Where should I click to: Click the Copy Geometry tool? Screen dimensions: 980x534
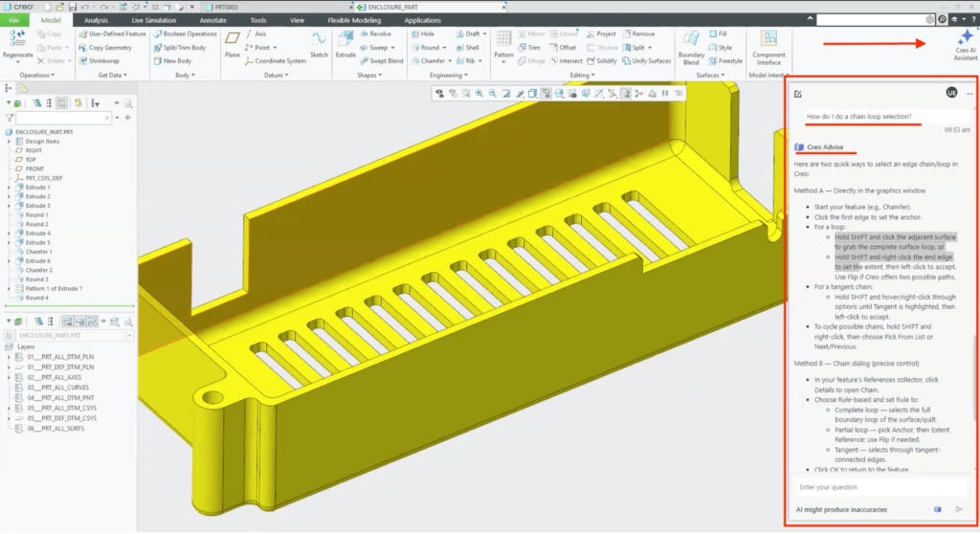[x=105, y=48]
